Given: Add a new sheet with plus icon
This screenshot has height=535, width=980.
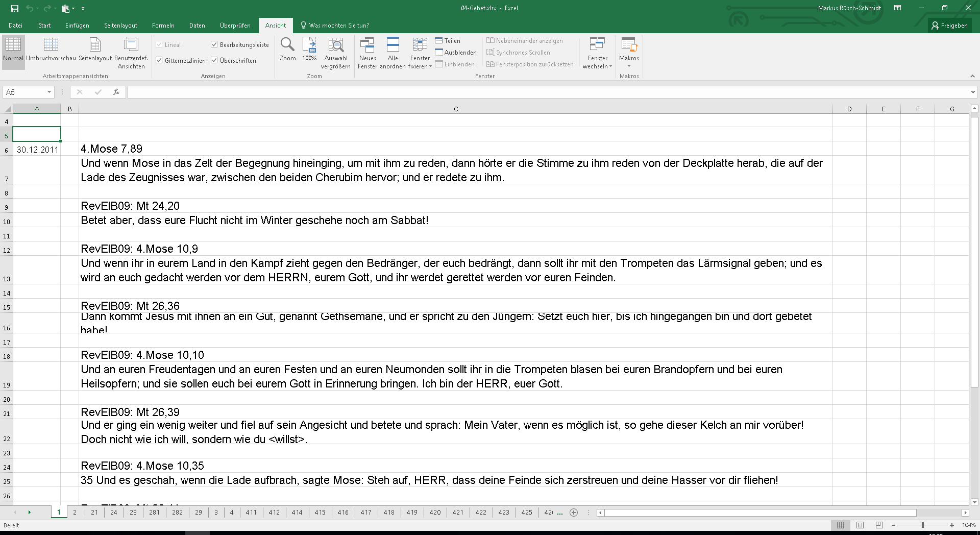Looking at the screenshot, I should (574, 513).
